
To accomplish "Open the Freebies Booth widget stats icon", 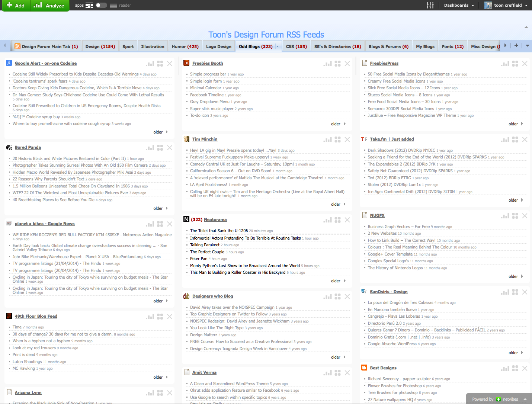I will 327,64.
